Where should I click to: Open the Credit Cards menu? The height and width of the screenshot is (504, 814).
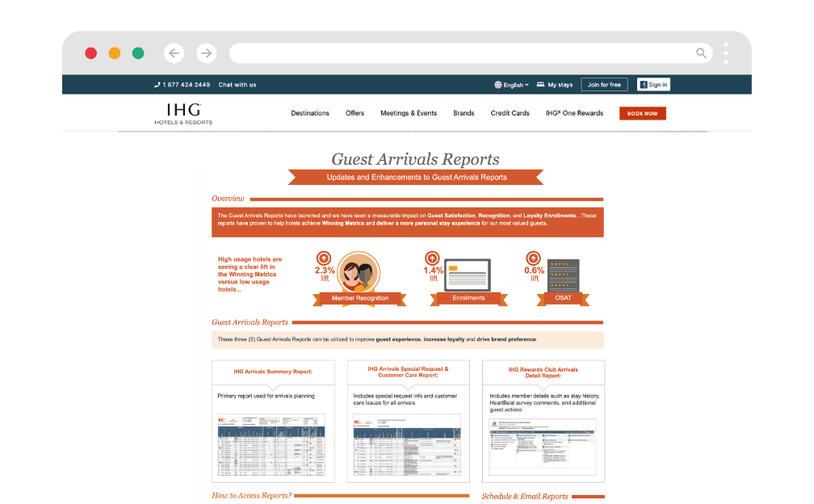(510, 113)
